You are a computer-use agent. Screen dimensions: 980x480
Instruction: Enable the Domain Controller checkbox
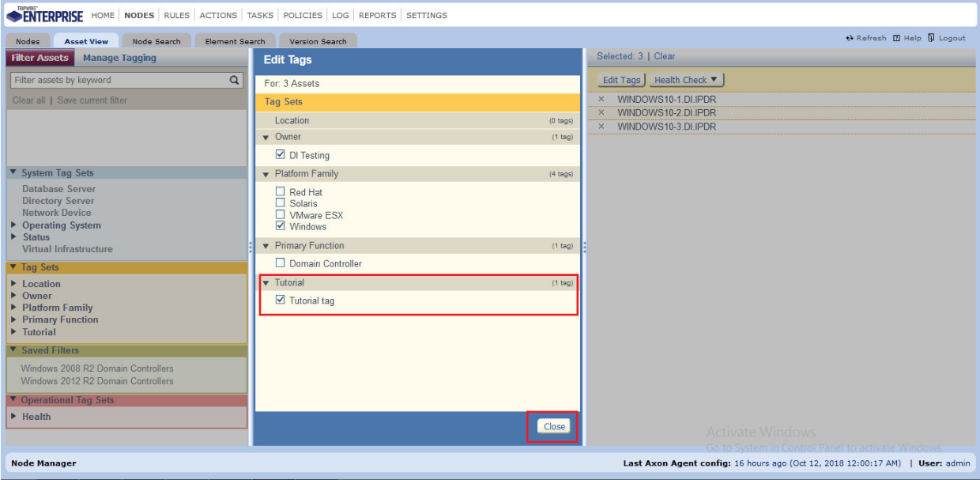tap(281, 263)
